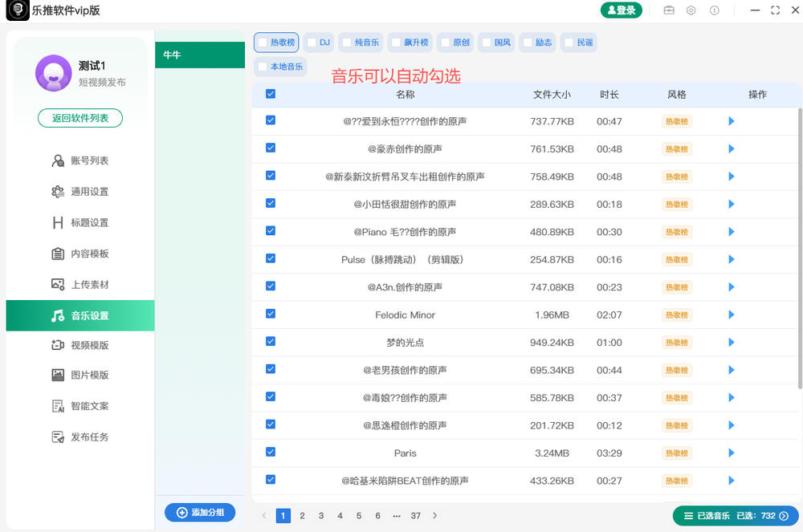
Task: Open the settings gear icon in the titlebar
Action: click(x=691, y=10)
